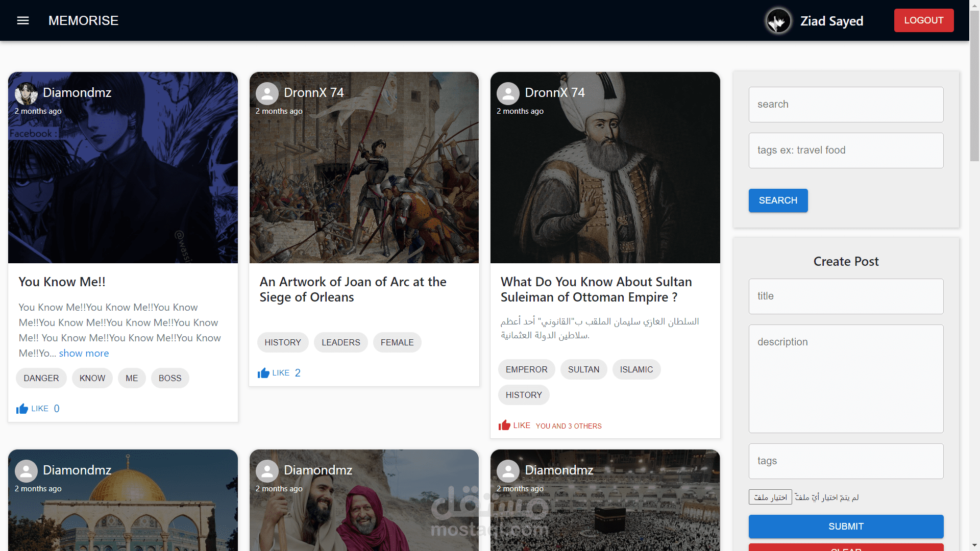980x551 pixels.
Task: Like the Joan of Arc artwork post
Action: pyautogui.click(x=263, y=372)
